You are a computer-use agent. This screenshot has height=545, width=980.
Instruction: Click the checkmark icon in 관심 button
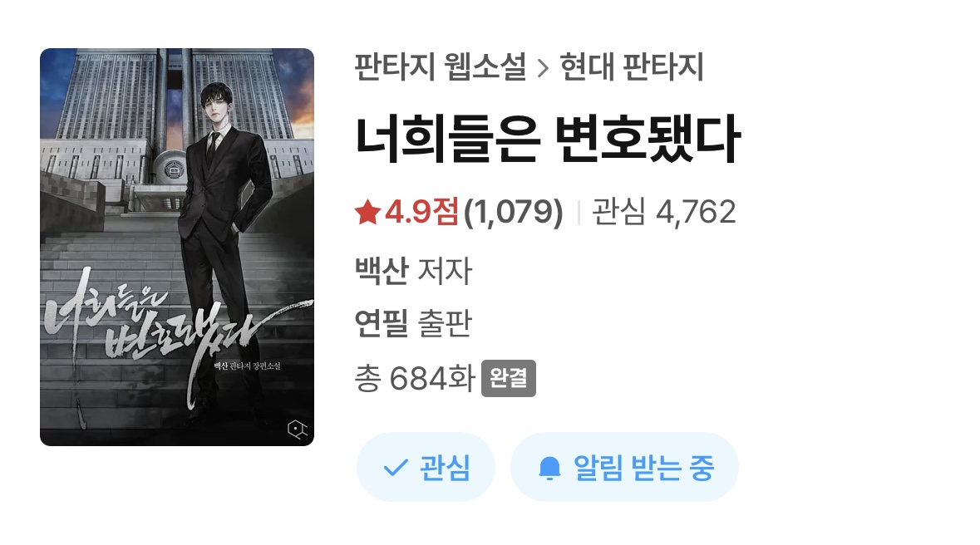[396, 468]
